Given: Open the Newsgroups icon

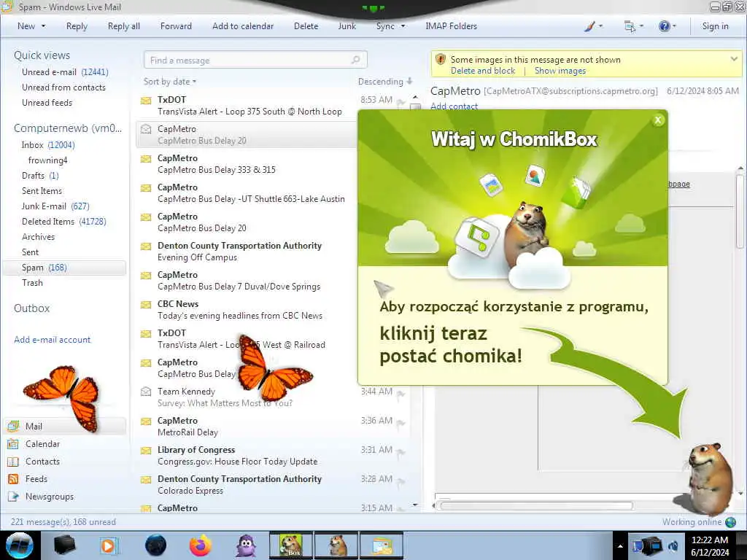Looking at the screenshot, I should tap(13, 497).
